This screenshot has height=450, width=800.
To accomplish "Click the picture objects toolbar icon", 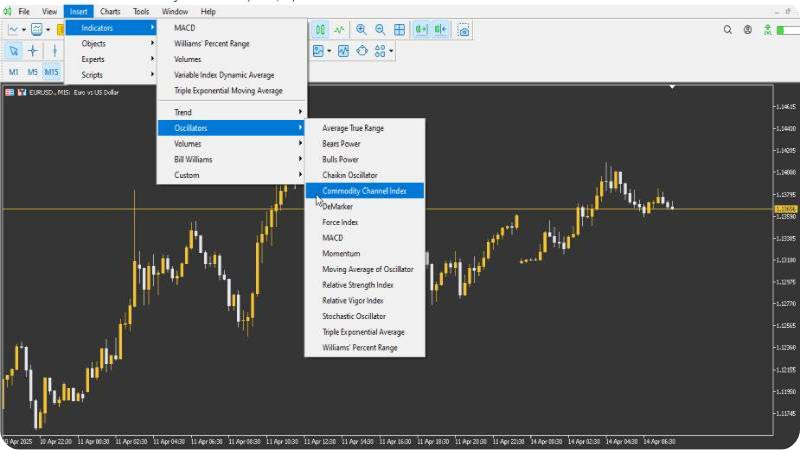I will click(318, 51).
